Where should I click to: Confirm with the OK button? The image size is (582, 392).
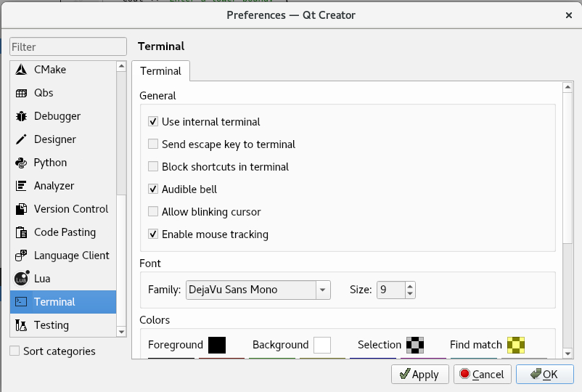(x=544, y=374)
